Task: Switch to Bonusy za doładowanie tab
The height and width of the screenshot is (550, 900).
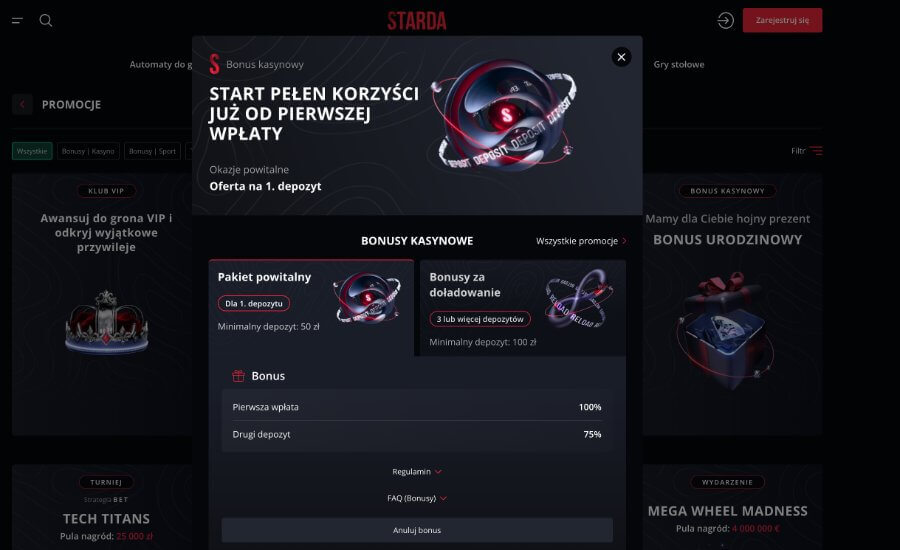Action: (522, 305)
